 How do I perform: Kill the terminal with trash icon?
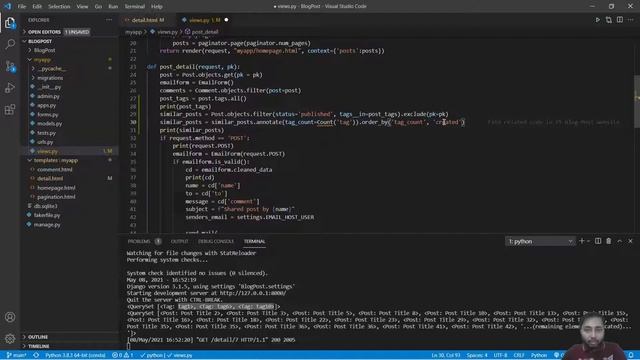click(x=609, y=241)
